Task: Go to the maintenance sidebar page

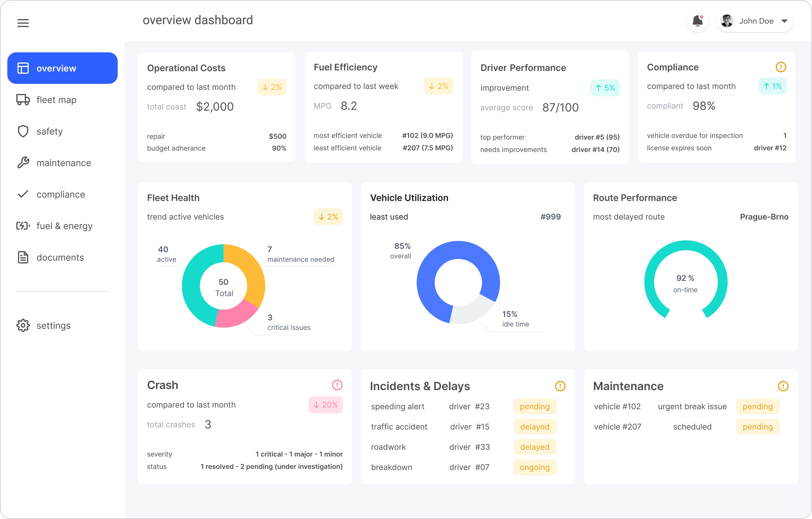Action: click(63, 163)
